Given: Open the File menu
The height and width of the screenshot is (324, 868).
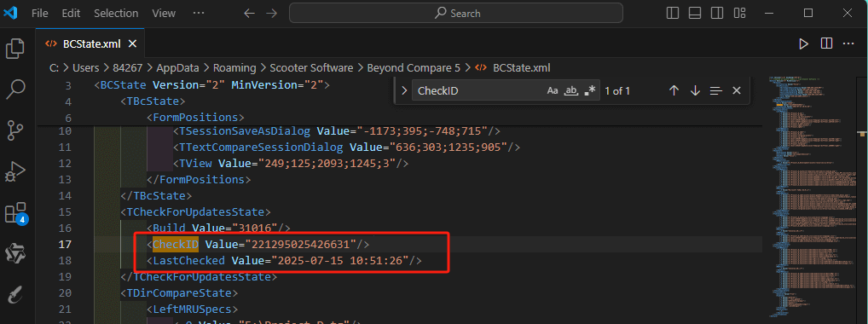Looking at the screenshot, I should click(40, 13).
